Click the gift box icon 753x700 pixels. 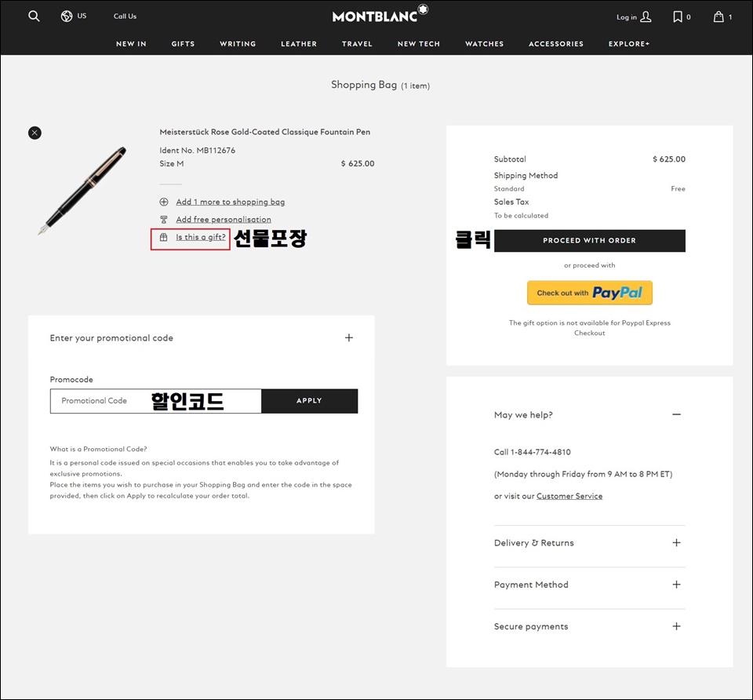pos(164,237)
